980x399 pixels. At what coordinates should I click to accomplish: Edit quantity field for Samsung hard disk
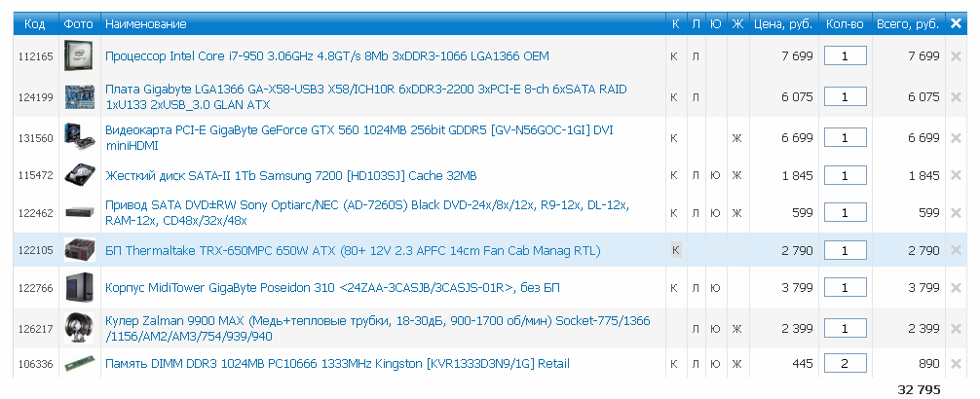(x=845, y=176)
